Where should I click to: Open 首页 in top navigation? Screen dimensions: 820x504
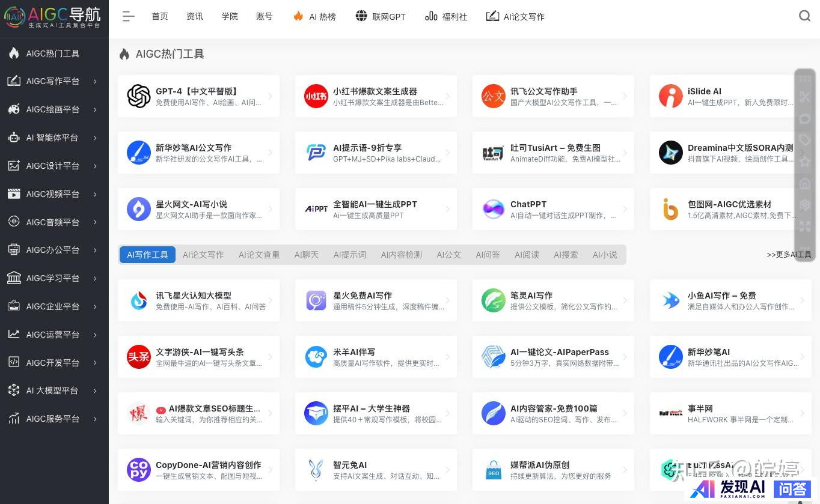click(160, 17)
